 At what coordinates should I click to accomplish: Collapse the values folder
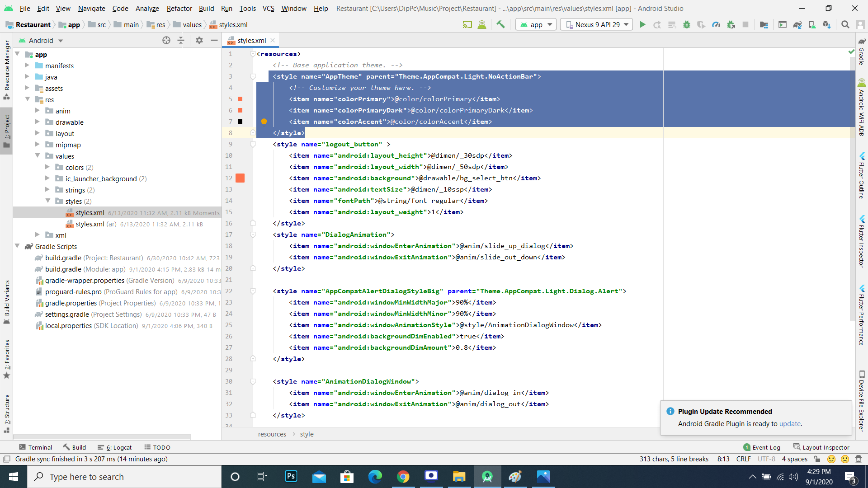click(38, 156)
